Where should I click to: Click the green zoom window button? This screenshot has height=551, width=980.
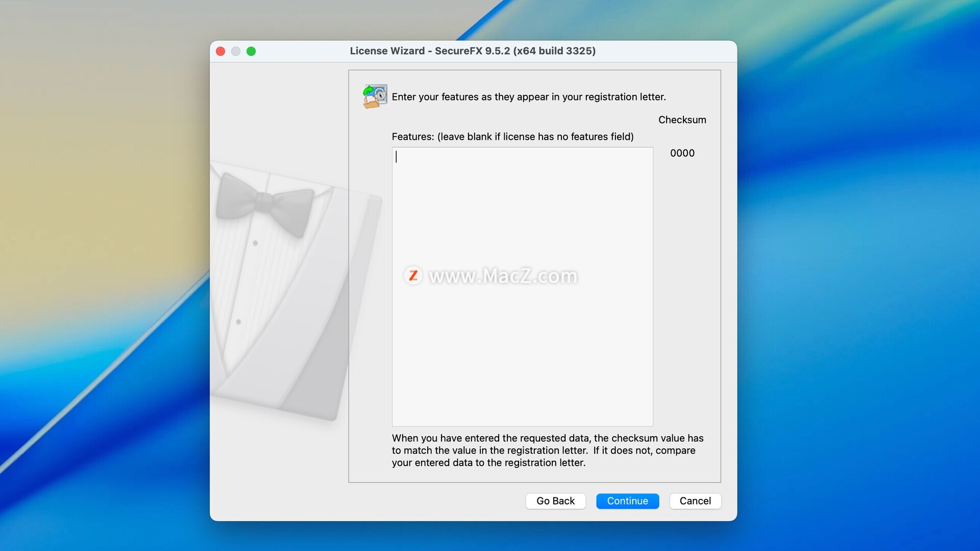(x=251, y=51)
